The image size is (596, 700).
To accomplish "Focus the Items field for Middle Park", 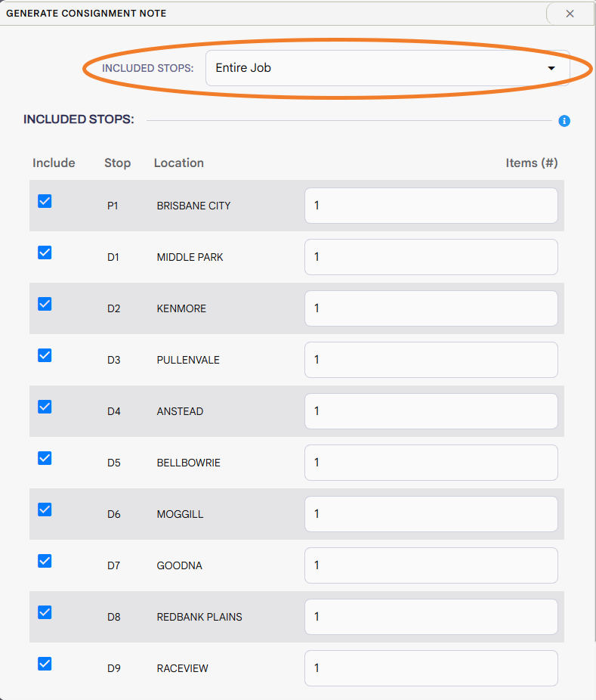I will 431,257.
